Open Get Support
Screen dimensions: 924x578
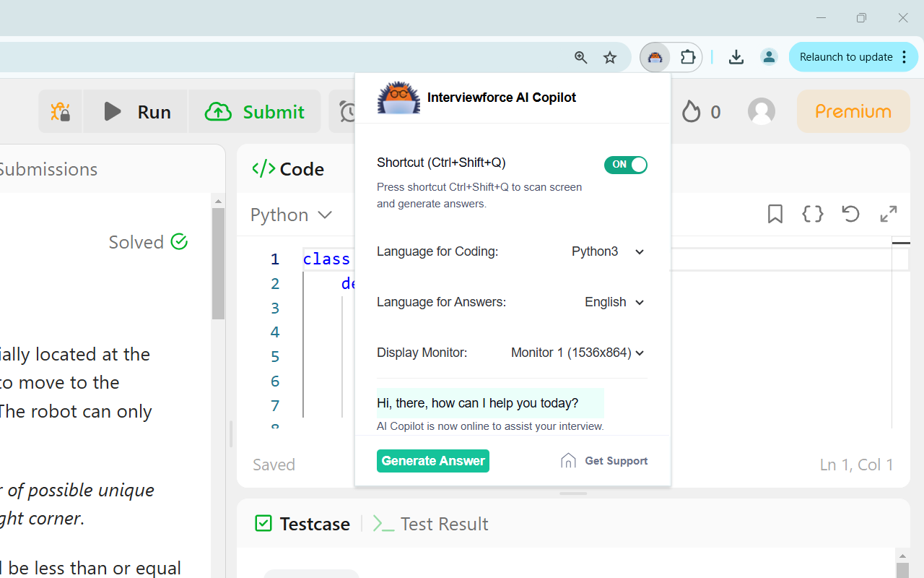point(603,460)
